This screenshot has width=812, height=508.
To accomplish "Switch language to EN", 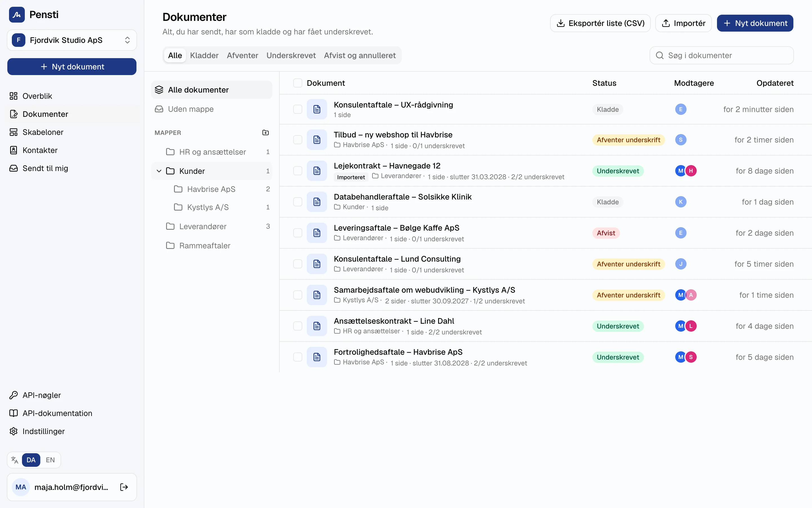I will (50, 460).
